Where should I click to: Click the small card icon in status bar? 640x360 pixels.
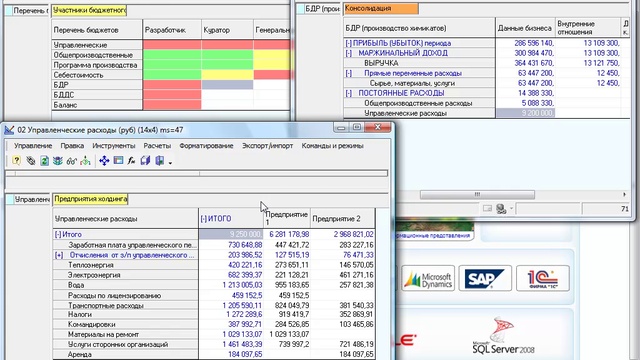click(487, 208)
